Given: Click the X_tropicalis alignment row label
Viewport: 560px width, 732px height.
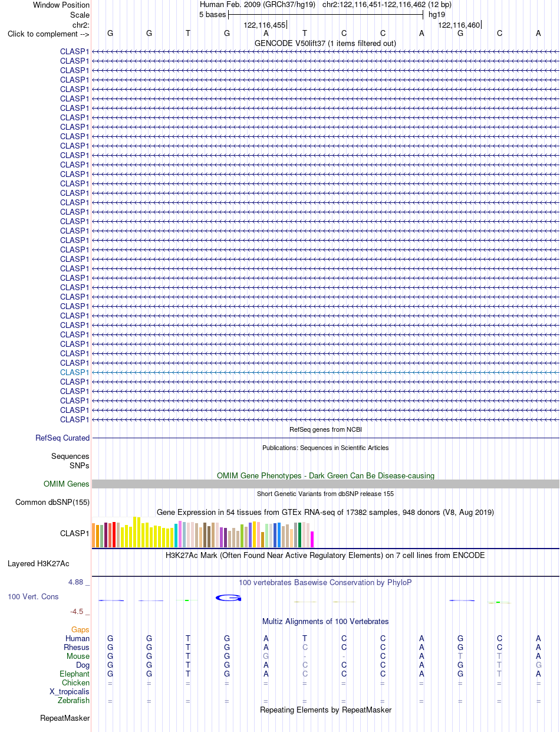Looking at the screenshot, I should pyautogui.click(x=70, y=692).
